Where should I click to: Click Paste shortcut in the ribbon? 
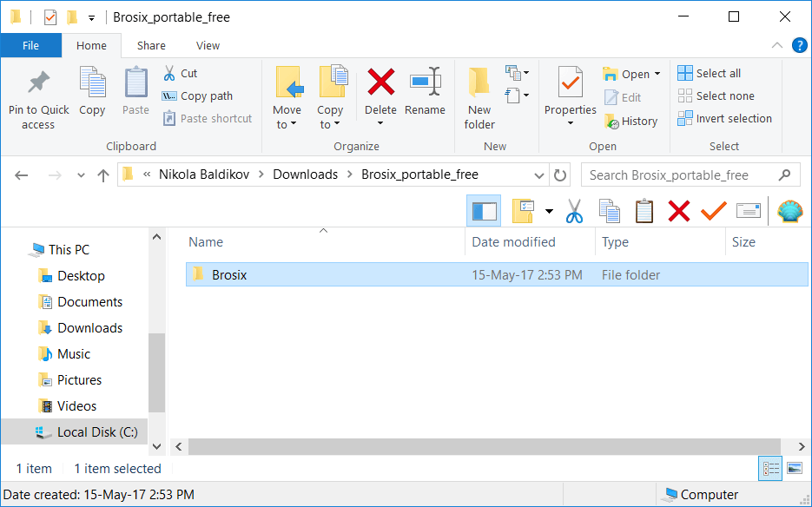point(208,119)
